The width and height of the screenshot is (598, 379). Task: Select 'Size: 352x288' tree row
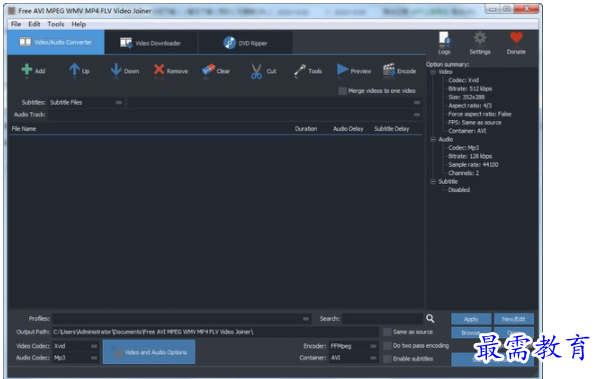(x=466, y=97)
